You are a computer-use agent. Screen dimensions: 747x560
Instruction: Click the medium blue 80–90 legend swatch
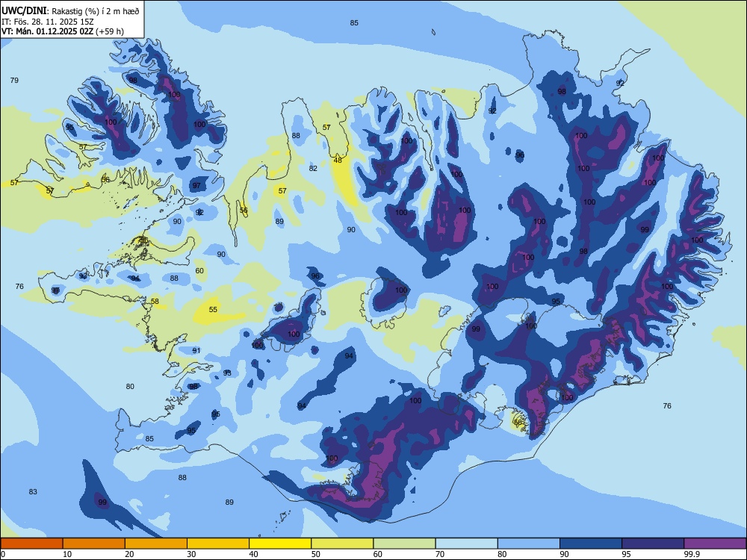(529, 544)
